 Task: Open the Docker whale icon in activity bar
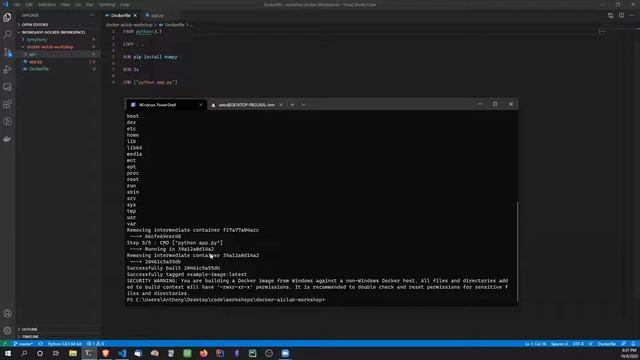click(7, 139)
